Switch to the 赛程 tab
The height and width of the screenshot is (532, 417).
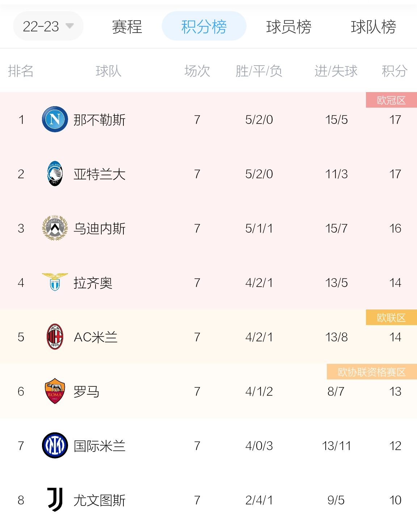coord(127,26)
